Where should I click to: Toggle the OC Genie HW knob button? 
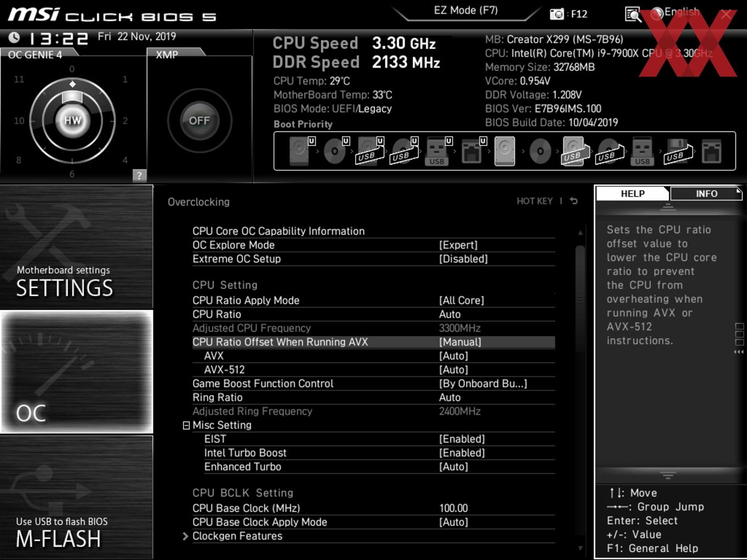coord(73,120)
